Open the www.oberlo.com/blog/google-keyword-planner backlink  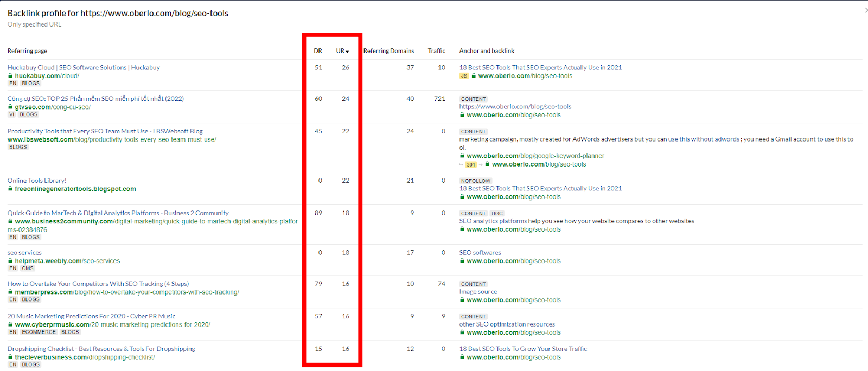click(x=535, y=156)
